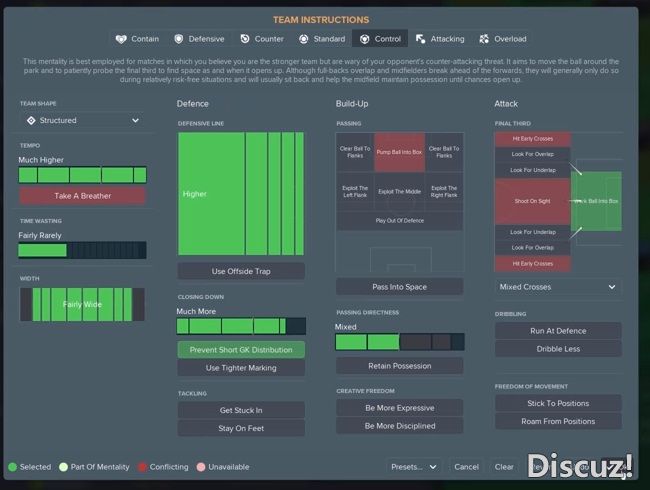
Task: Click the Passing Directness Mixed slider
Action: [400, 342]
